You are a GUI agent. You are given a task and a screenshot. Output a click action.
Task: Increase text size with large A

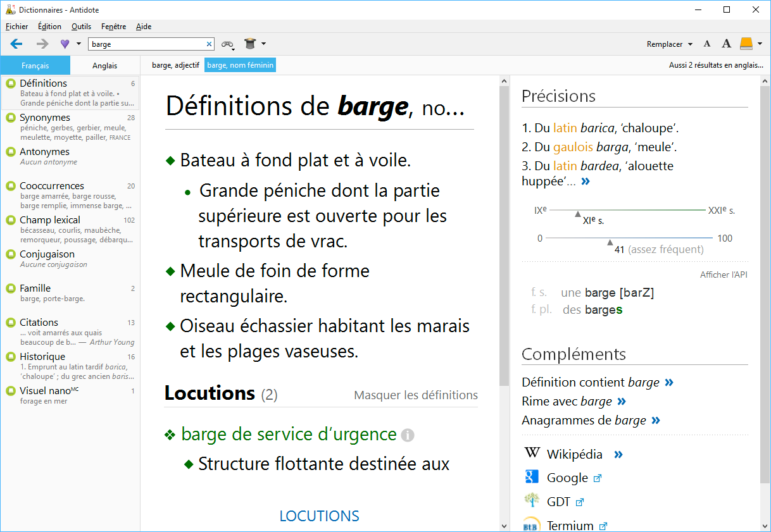[726, 44]
